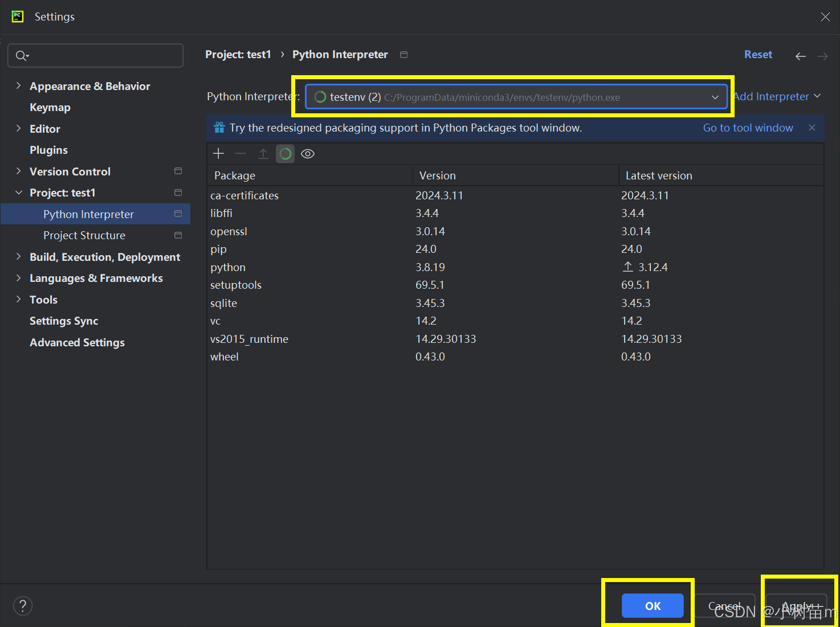Select the vc package row
The width and height of the screenshot is (840, 627).
click(515, 321)
